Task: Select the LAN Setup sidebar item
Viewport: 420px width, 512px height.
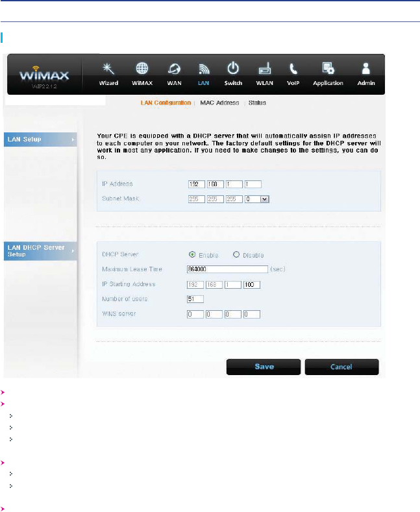Action: (40, 140)
